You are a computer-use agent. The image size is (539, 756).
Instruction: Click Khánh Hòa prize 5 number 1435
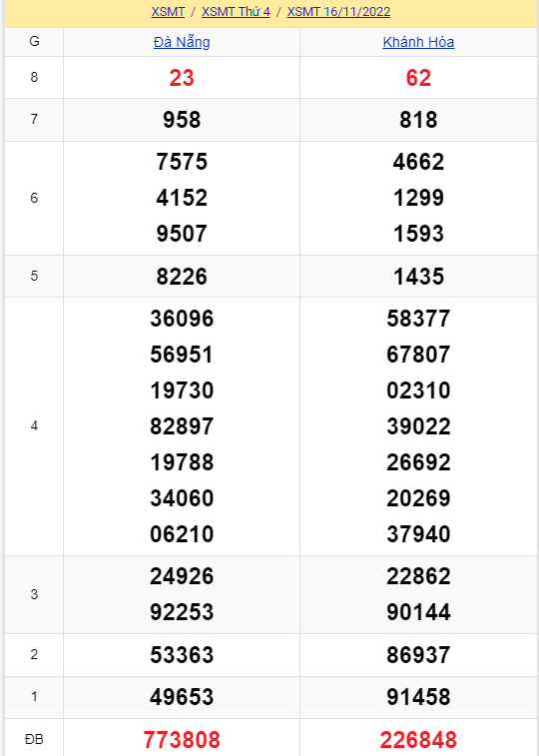tap(418, 277)
